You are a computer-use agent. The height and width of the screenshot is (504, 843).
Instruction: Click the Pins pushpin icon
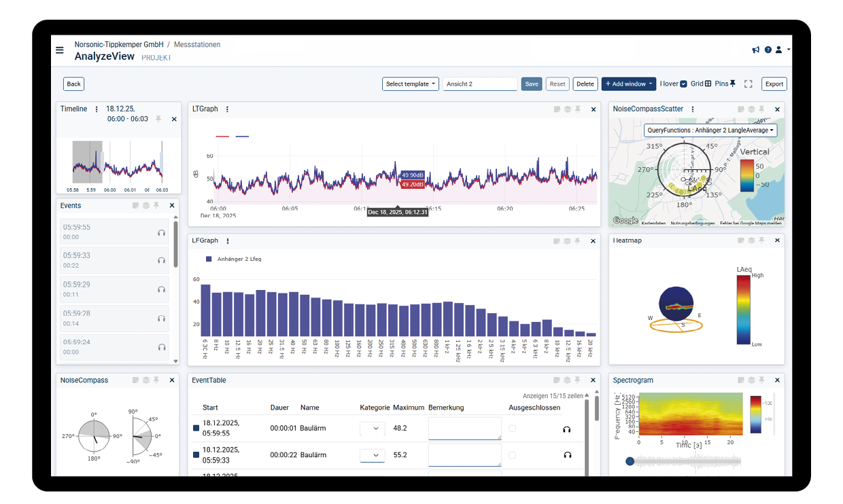click(x=732, y=84)
